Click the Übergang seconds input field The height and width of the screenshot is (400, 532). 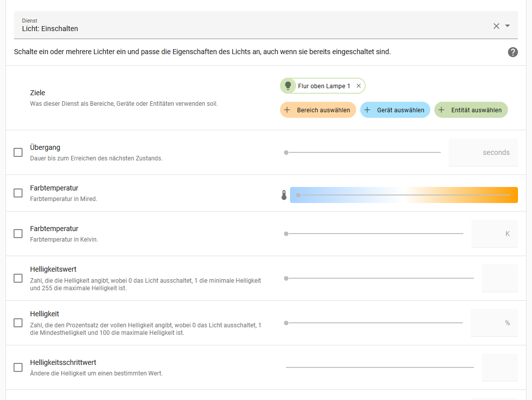coord(482,152)
